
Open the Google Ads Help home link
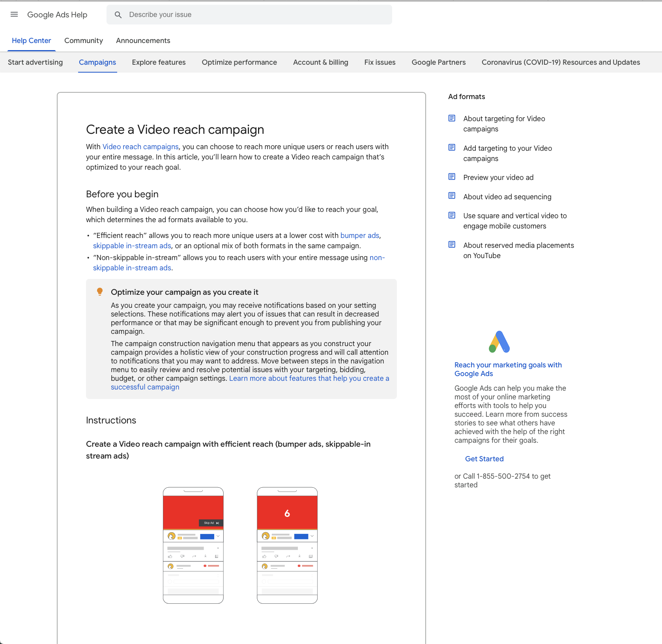pyautogui.click(x=57, y=15)
